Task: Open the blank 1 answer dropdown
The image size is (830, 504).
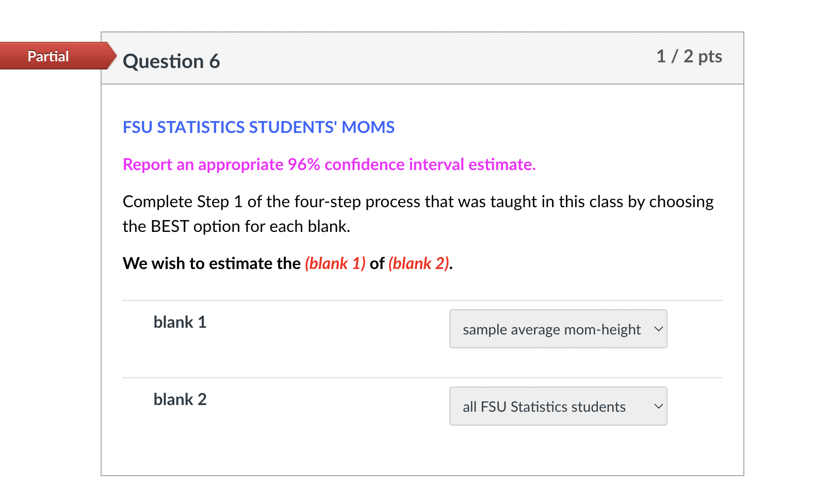Action: point(558,329)
